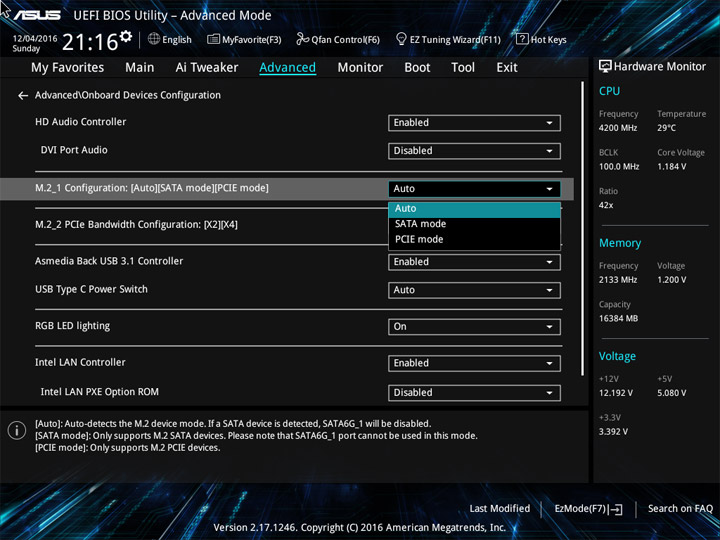Click the time display 21:16

click(90, 42)
